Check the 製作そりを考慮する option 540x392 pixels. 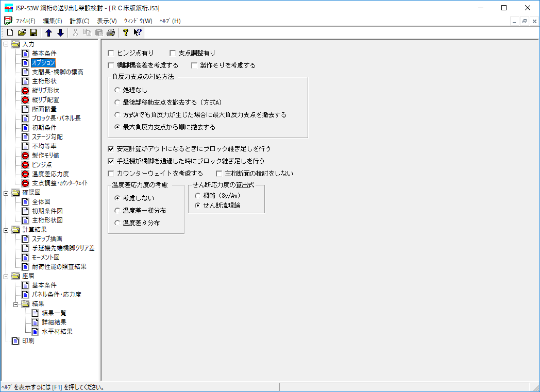coord(194,65)
